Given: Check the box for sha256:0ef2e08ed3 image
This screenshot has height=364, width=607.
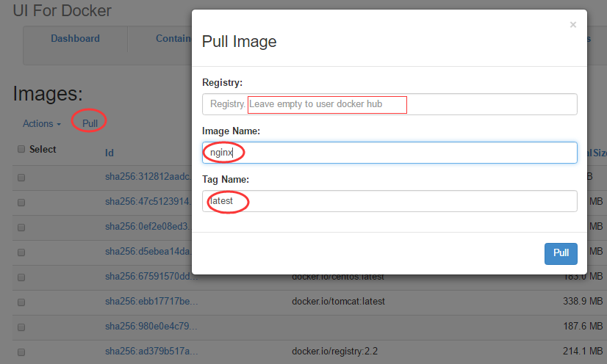Looking at the screenshot, I should tap(21, 227).
